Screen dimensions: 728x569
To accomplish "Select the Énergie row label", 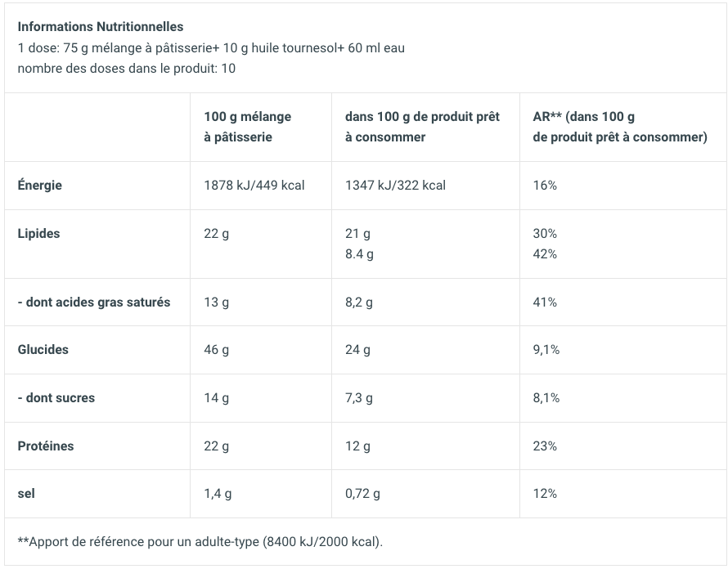I will point(40,186).
